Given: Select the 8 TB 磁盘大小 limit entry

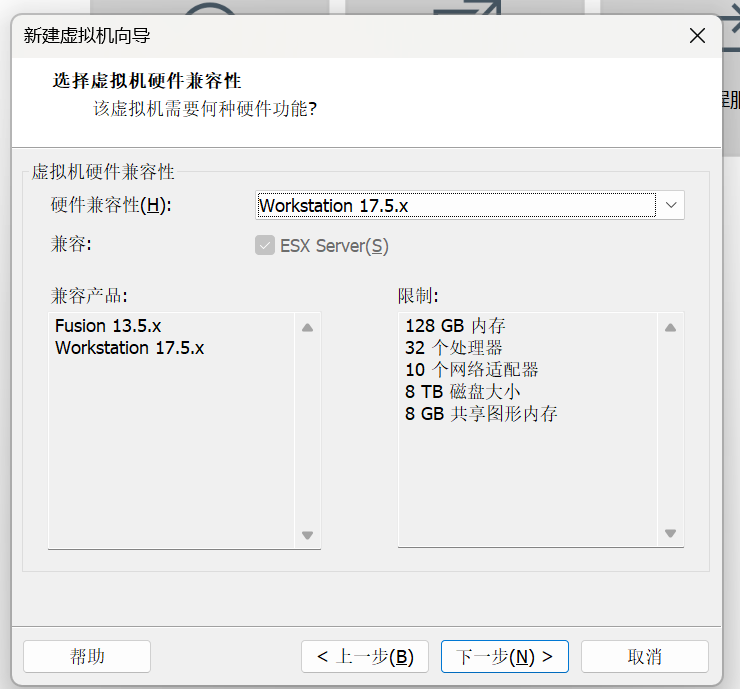Looking at the screenshot, I should click(x=462, y=392).
